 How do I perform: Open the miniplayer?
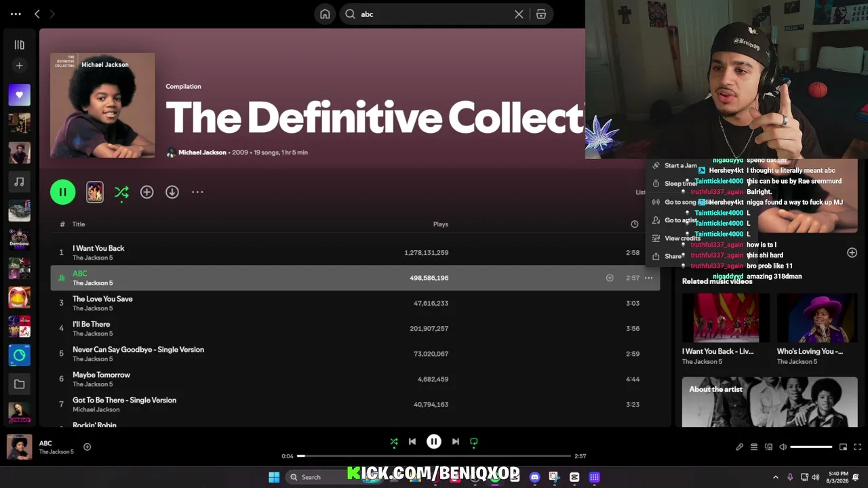[843, 447]
